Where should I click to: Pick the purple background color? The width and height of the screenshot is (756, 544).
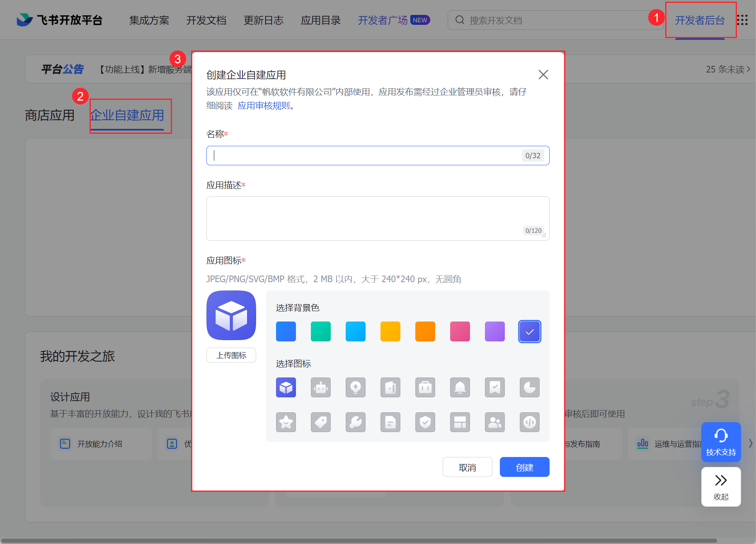tap(495, 331)
